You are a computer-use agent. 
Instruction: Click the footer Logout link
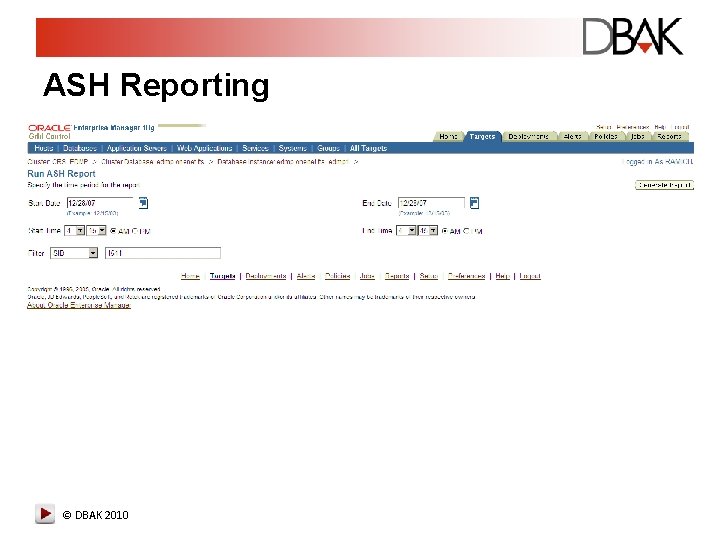click(x=530, y=276)
